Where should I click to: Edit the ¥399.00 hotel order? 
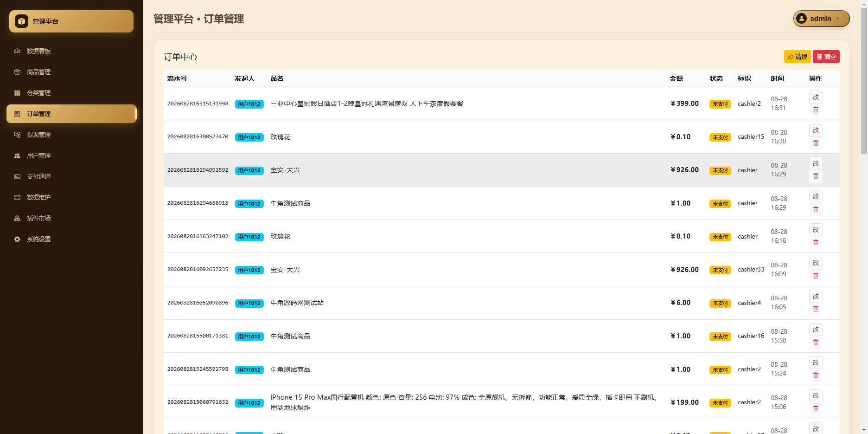pos(816,97)
